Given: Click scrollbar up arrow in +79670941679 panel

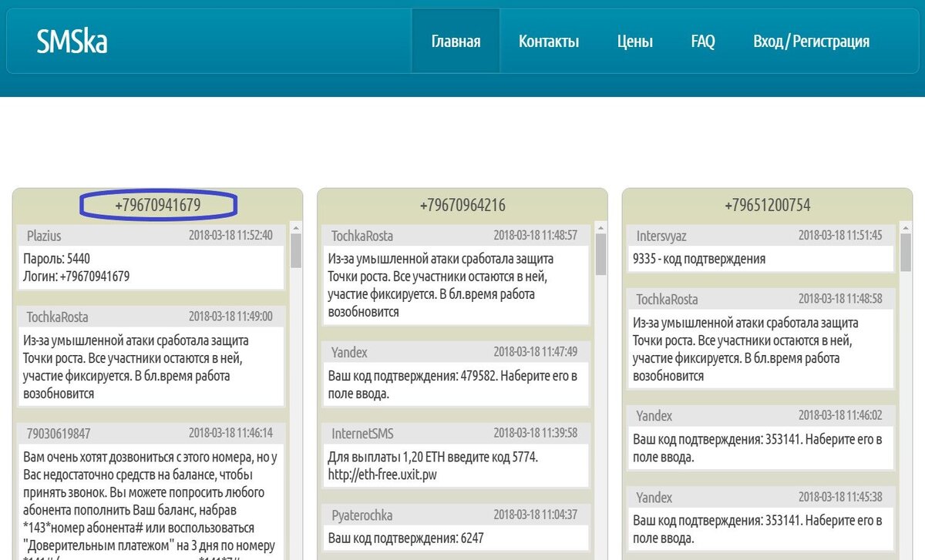Looking at the screenshot, I should (296, 227).
